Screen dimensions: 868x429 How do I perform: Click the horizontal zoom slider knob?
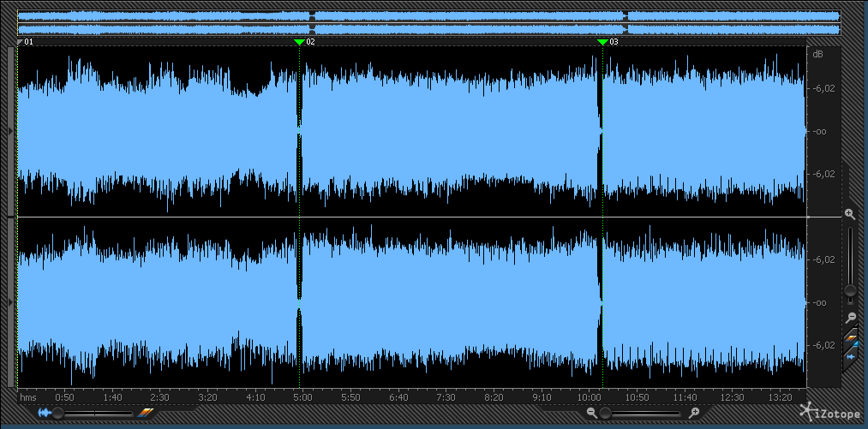[x=605, y=413]
